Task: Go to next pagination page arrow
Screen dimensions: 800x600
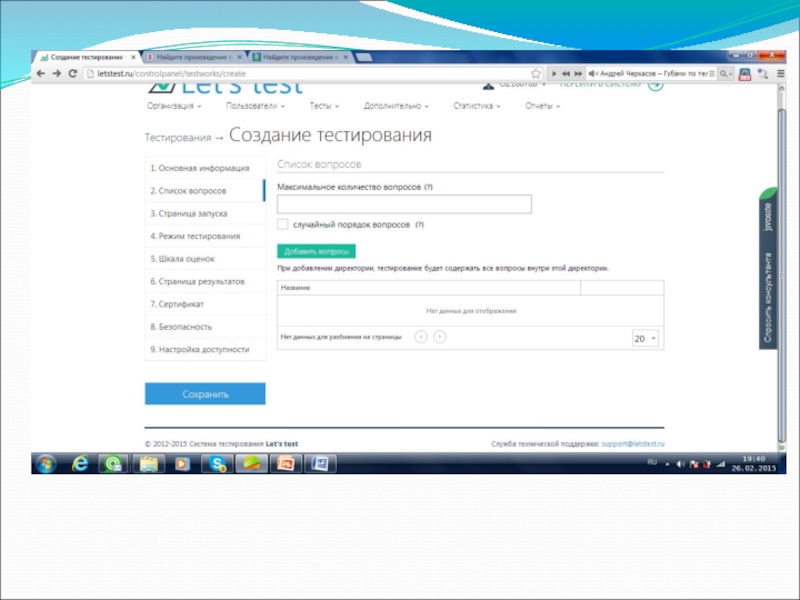Action: coord(439,338)
